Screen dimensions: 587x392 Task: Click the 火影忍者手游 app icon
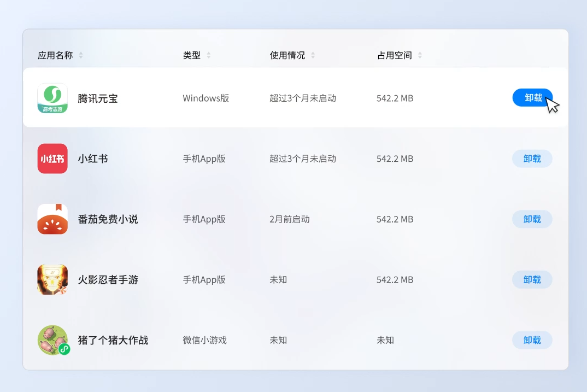tap(52, 279)
